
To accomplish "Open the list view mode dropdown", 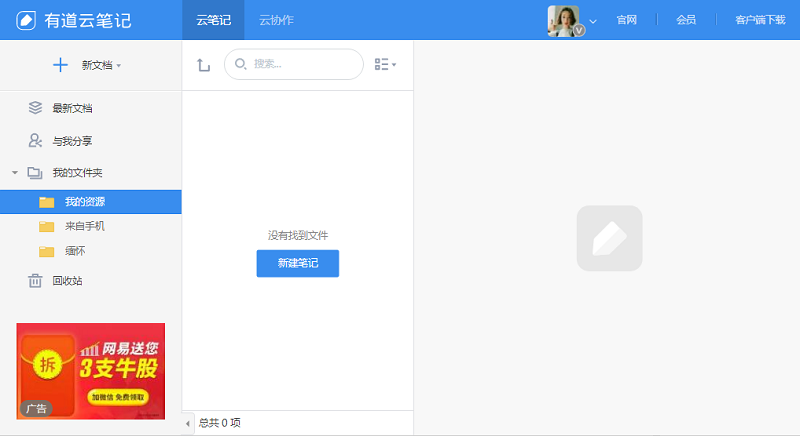I will tap(385, 65).
